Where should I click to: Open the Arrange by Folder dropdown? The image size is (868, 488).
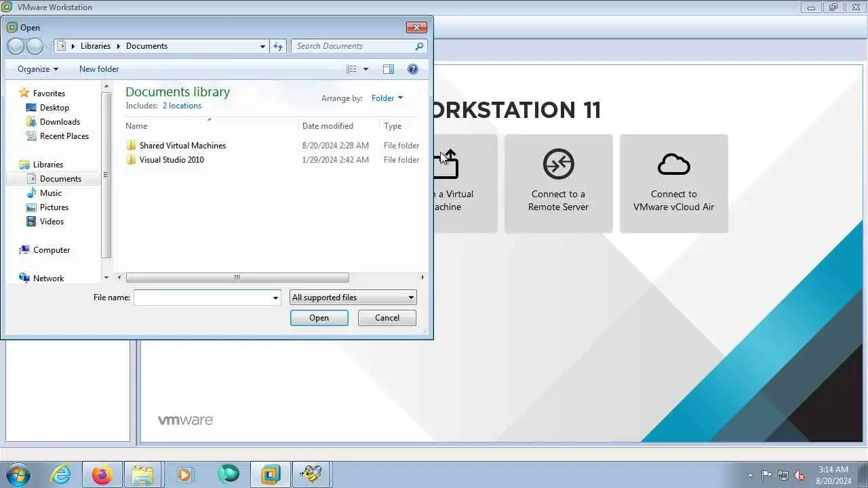(387, 98)
